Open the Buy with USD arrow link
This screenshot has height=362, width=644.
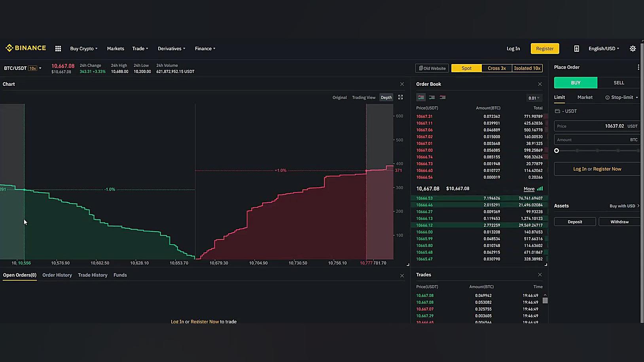click(x=624, y=206)
